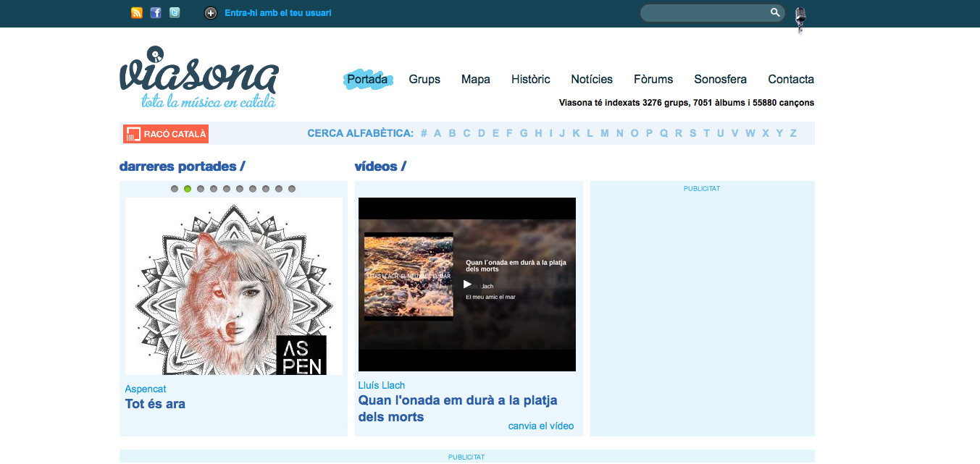This screenshot has width=980, height=464.
Task: Open the 'Tot és ara' album link
Action: tap(155, 404)
